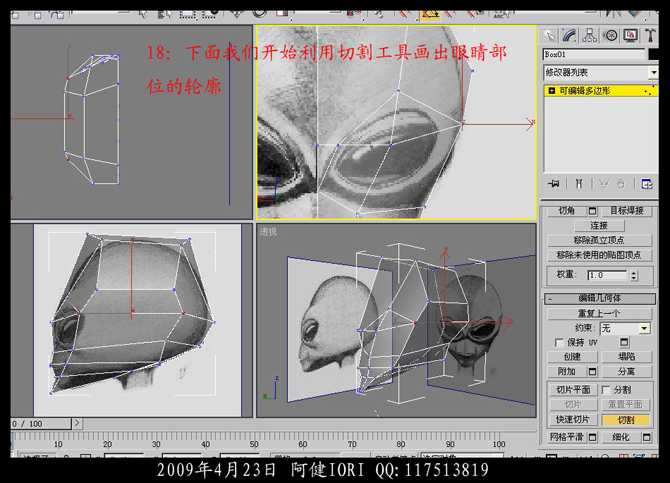Adjust the 权重 spinner arrows
This screenshot has height=483, width=670.
634,275
